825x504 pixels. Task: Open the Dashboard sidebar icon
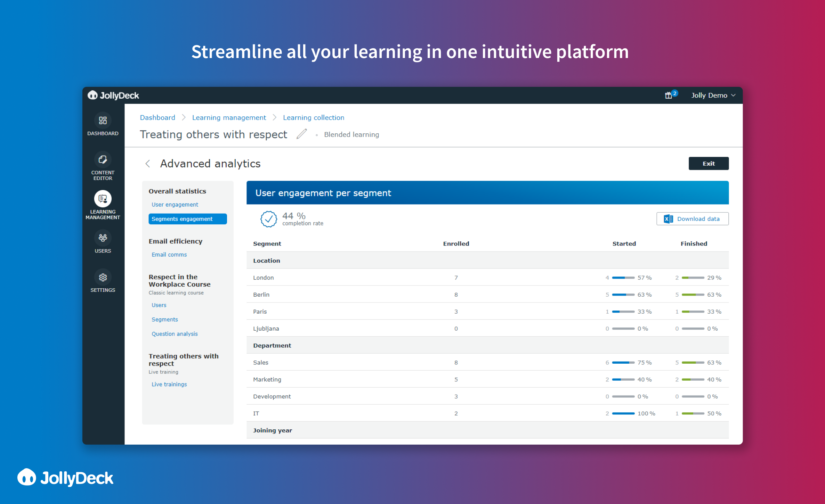click(x=103, y=121)
